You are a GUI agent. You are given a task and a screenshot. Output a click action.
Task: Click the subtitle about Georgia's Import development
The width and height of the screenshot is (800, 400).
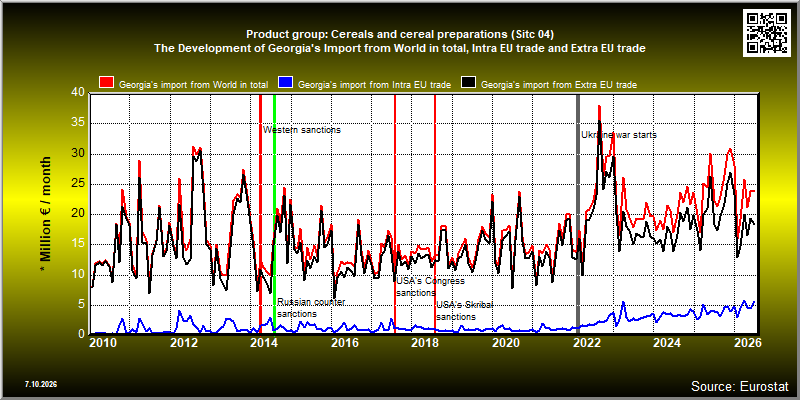click(400, 48)
